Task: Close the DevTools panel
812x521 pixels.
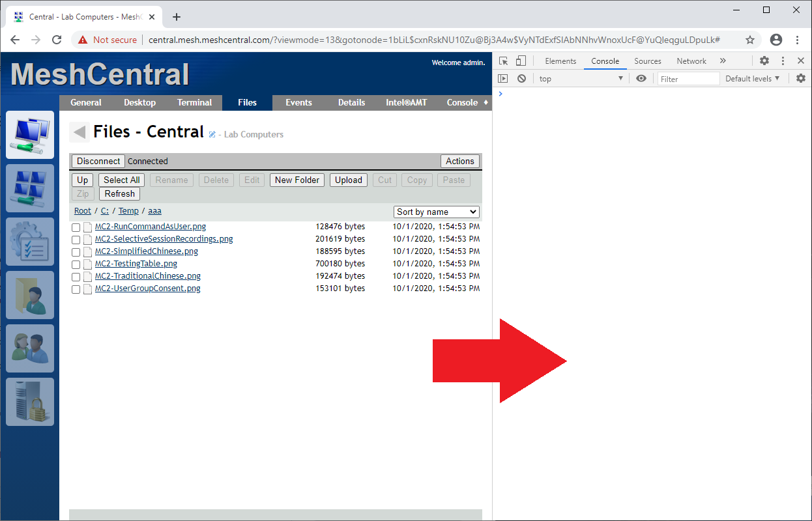Action: 801,61
